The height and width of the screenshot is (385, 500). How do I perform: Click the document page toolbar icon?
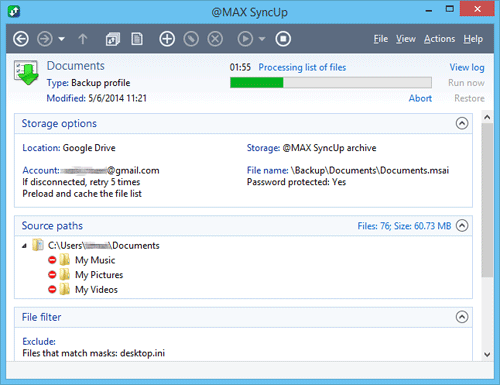click(x=137, y=39)
